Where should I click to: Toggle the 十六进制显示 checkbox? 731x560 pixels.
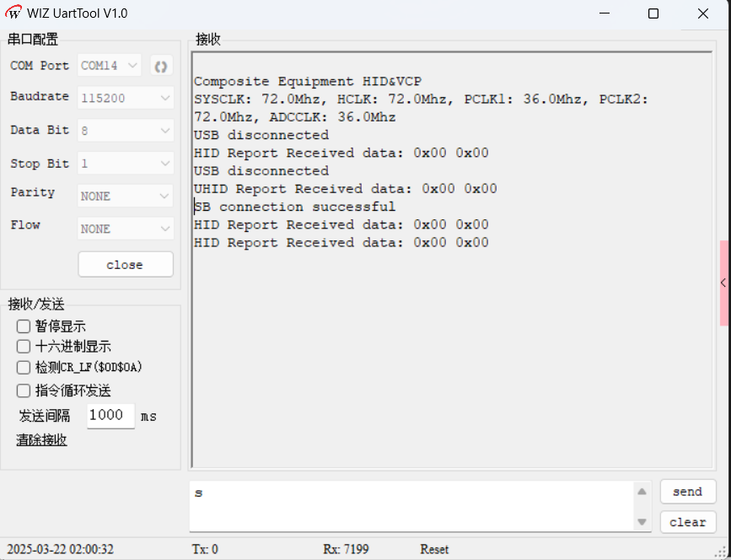[x=24, y=347]
